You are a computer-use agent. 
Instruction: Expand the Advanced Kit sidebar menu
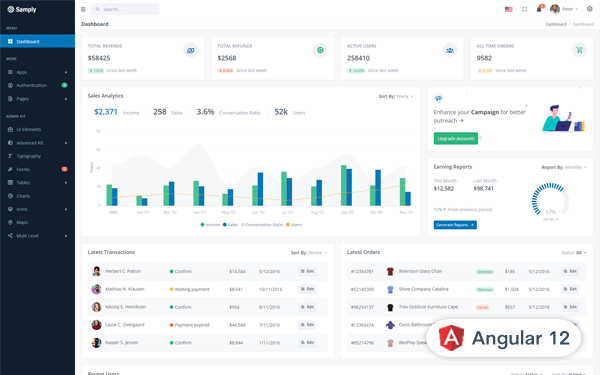point(38,143)
